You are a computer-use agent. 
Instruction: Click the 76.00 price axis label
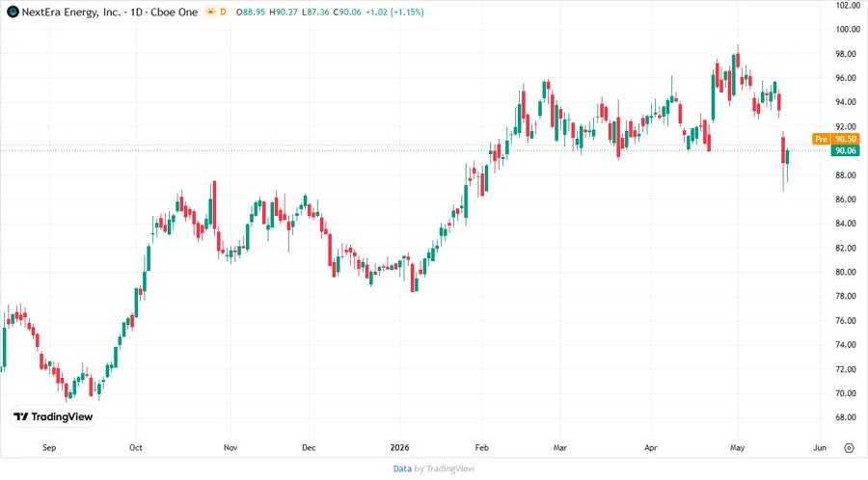[845, 321]
